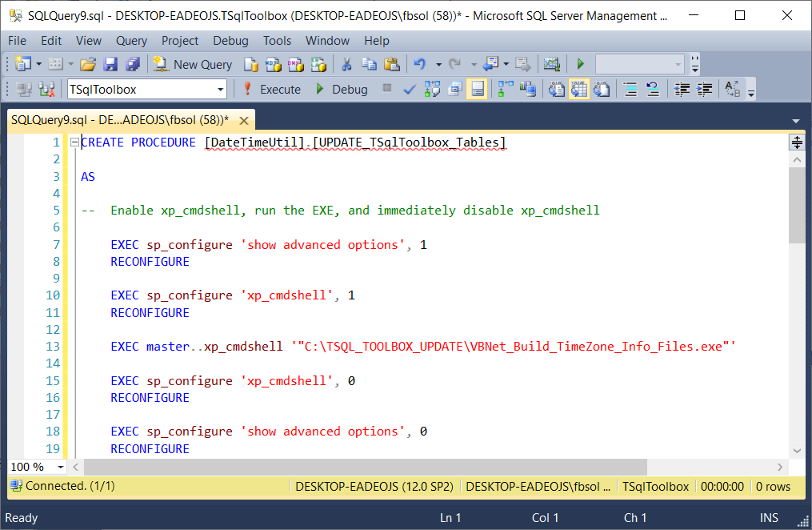The width and height of the screenshot is (812, 530).
Task: Toggle the Include Actual Execution Plan option
Action: (505, 89)
